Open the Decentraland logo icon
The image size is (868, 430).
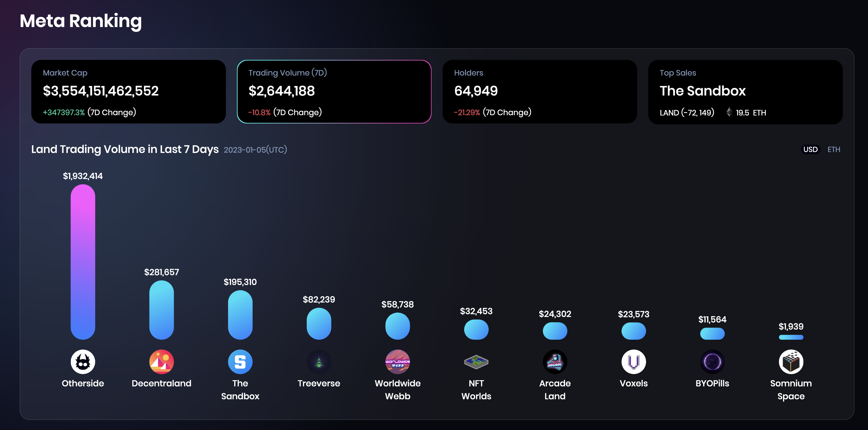click(x=161, y=362)
